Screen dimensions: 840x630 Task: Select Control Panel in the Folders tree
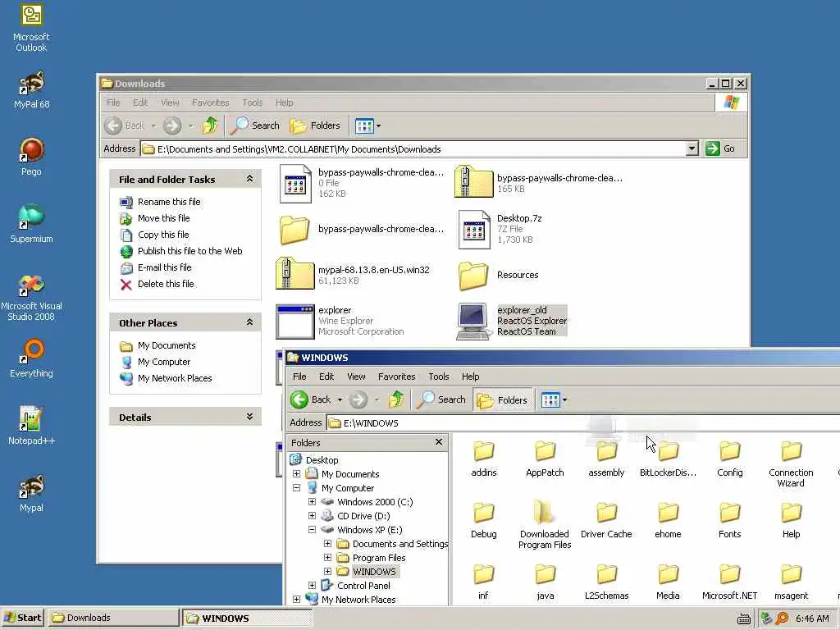pos(363,586)
